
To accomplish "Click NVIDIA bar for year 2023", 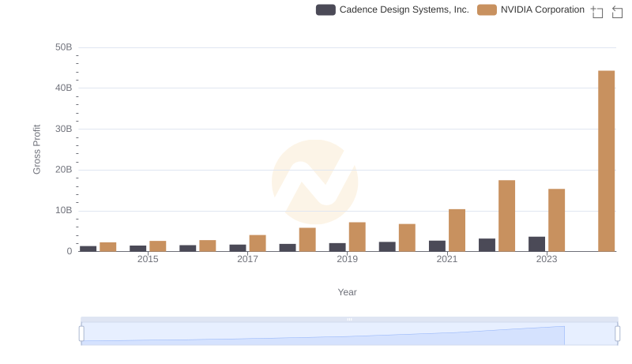I will 556,220.
